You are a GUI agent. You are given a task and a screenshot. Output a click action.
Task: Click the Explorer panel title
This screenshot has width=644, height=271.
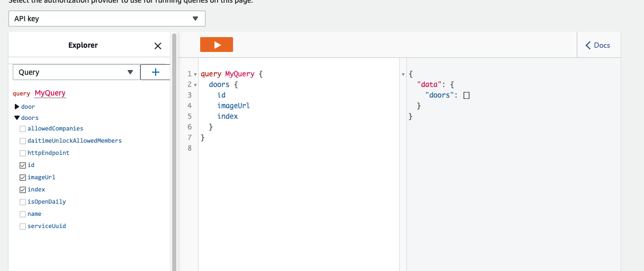[x=83, y=46]
